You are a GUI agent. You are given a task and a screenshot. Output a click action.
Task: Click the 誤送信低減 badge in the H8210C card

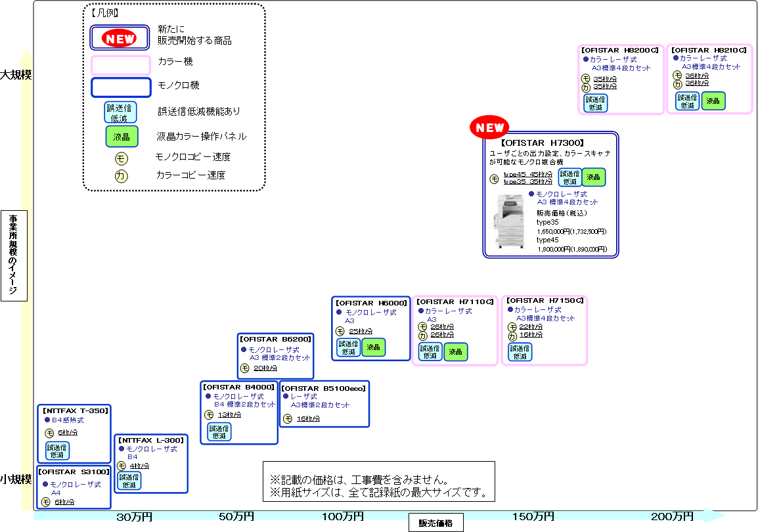pos(688,101)
